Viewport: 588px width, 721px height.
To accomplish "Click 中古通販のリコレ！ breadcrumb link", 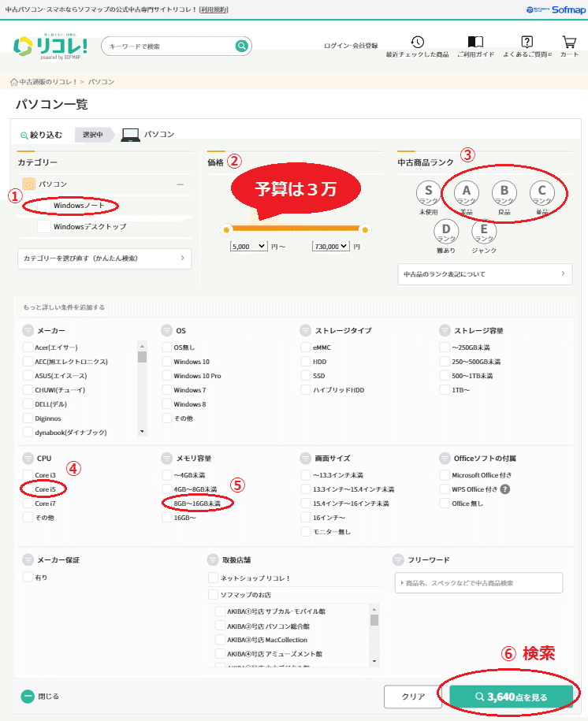I will coord(48,82).
